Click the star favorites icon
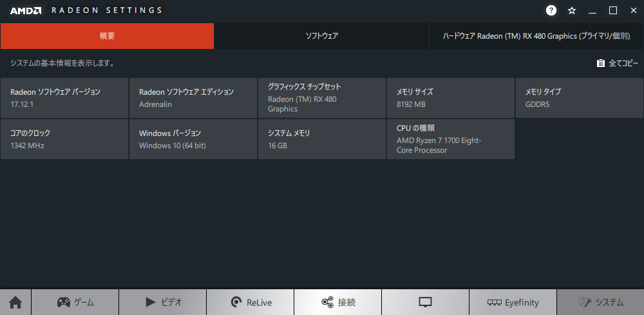This screenshot has height=315, width=644. pyautogui.click(x=572, y=11)
